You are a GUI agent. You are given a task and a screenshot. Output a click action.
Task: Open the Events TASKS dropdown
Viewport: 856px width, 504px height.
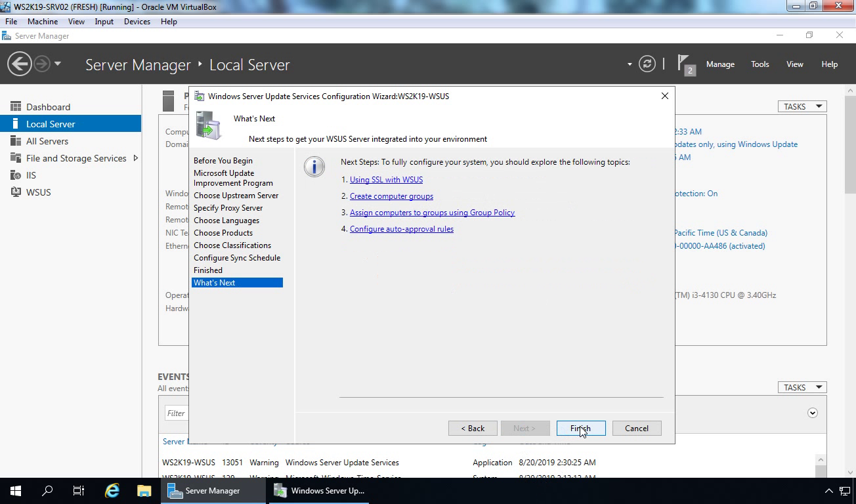click(x=802, y=387)
